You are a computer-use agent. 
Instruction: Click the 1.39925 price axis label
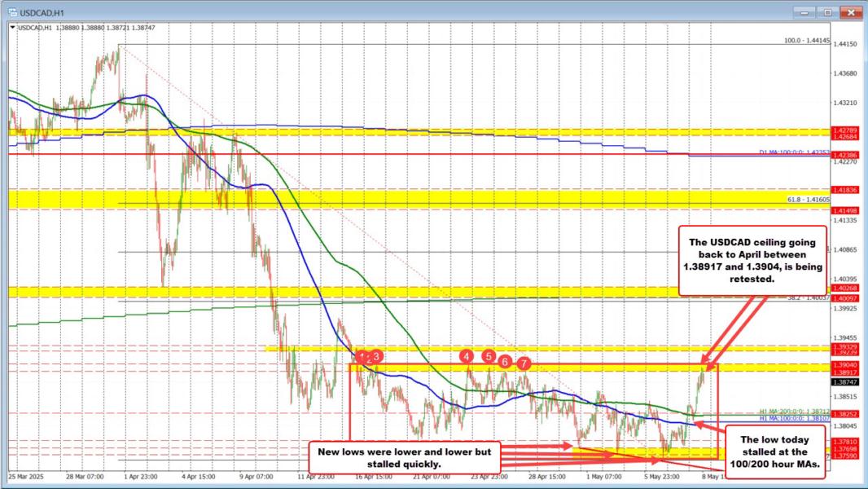(x=845, y=308)
